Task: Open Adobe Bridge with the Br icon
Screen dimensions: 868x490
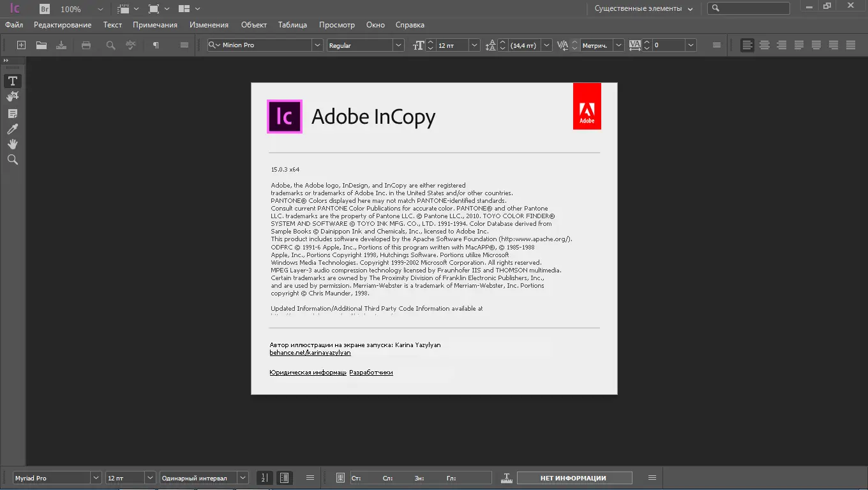Action: point(45,9)
